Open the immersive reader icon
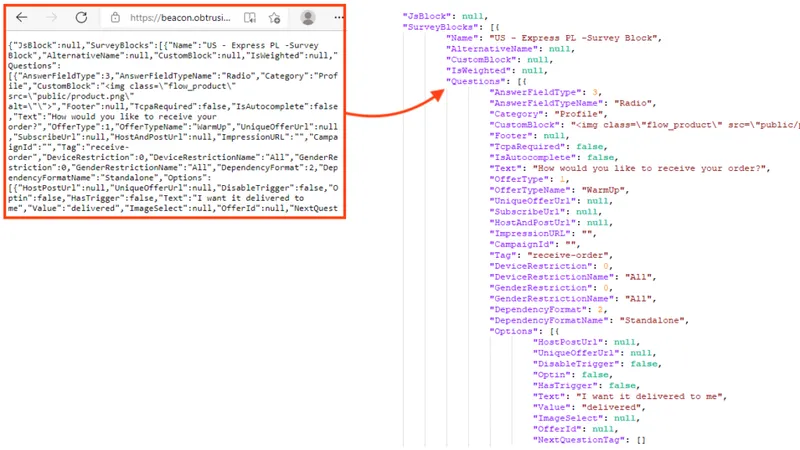The height and width of the screenshot is (450, 800). point(249,18)
